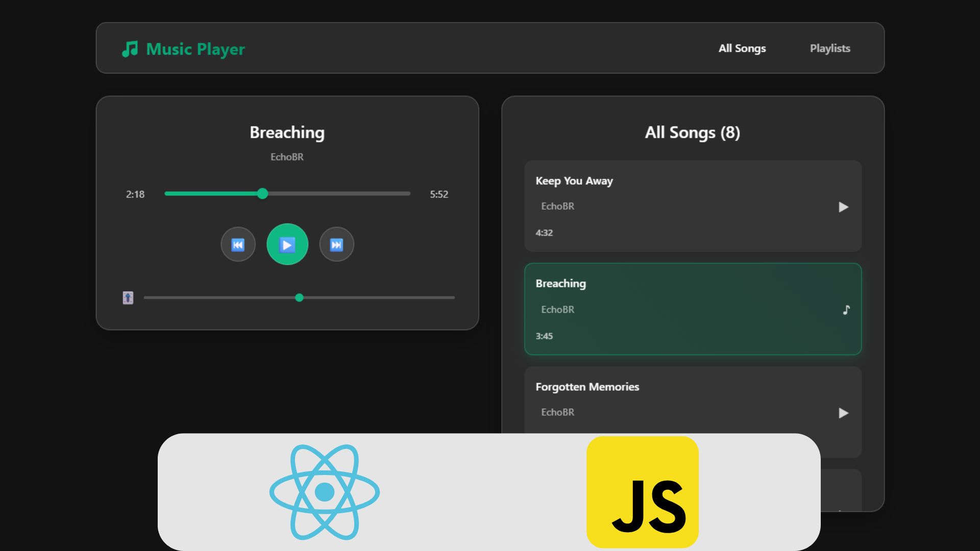Image resolution: width=980 pixels, height=551 pixels.
Task: Click the 3:45 duration on Breaching
Action: (x=544, y=336)
